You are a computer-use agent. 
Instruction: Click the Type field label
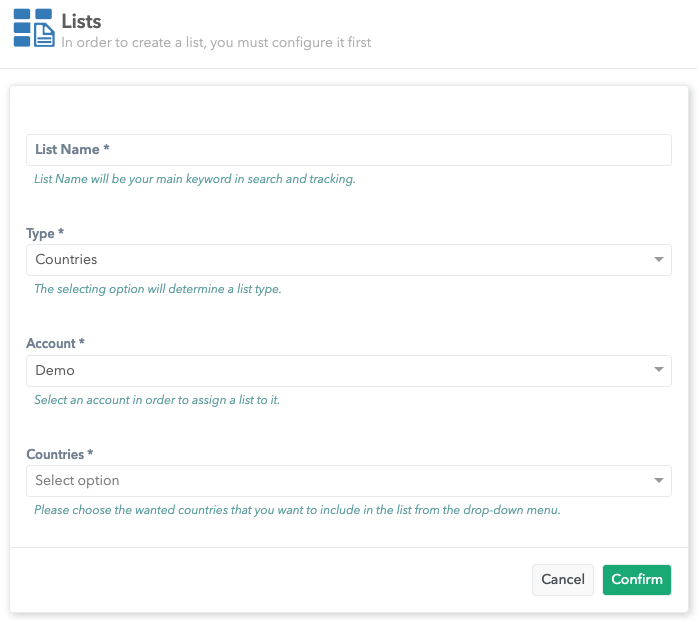pyautogui.click(x=45, y=233)
